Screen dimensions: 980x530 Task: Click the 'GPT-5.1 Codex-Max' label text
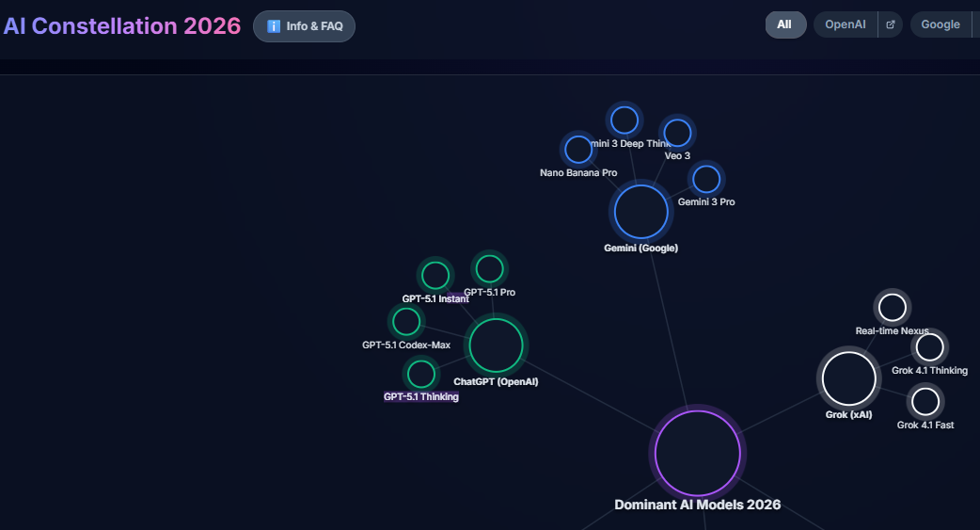point(406,345)
